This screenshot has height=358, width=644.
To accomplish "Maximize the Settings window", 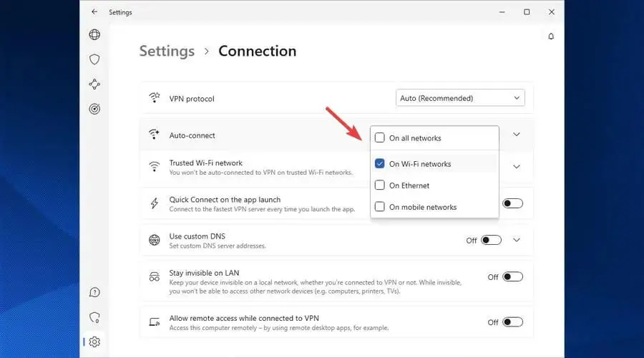I will click(527, 12).
